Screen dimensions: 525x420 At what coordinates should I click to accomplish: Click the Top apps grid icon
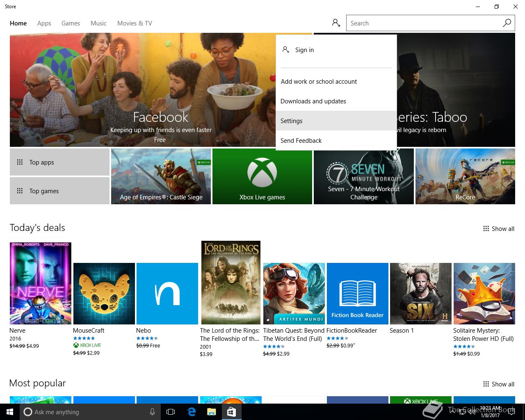(x=20, y=162)
